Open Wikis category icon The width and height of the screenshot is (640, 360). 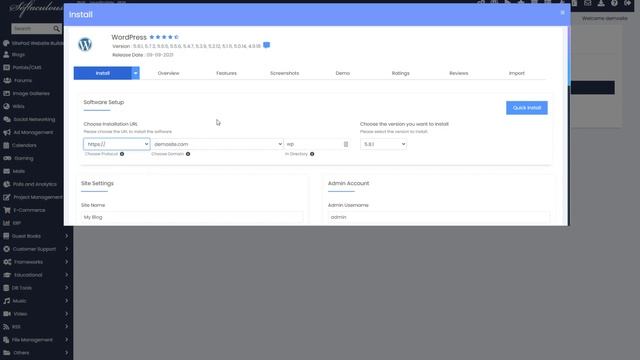click(6, 106)
